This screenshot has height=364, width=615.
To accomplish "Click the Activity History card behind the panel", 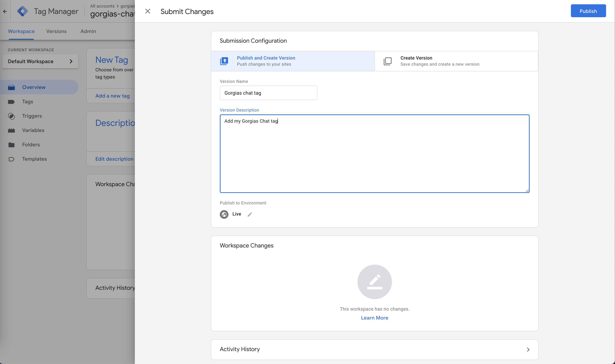I will pyautogui.click(x=111, y=288).
